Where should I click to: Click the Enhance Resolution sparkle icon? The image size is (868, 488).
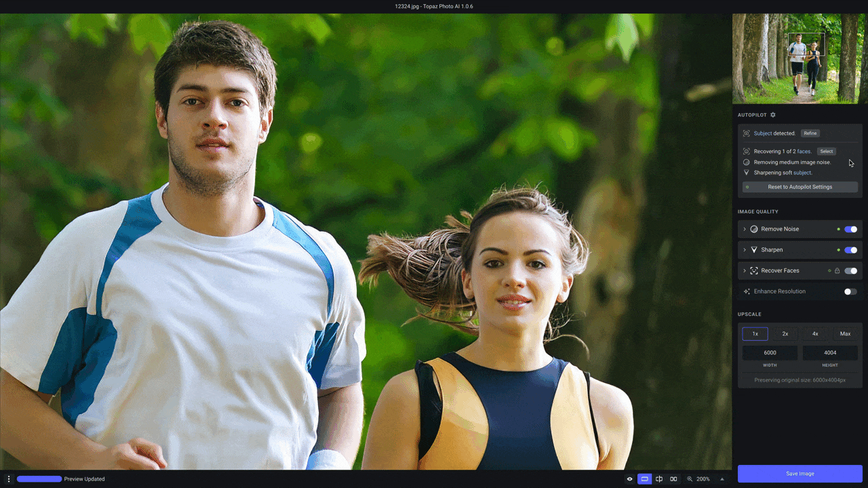coord(747,291)
